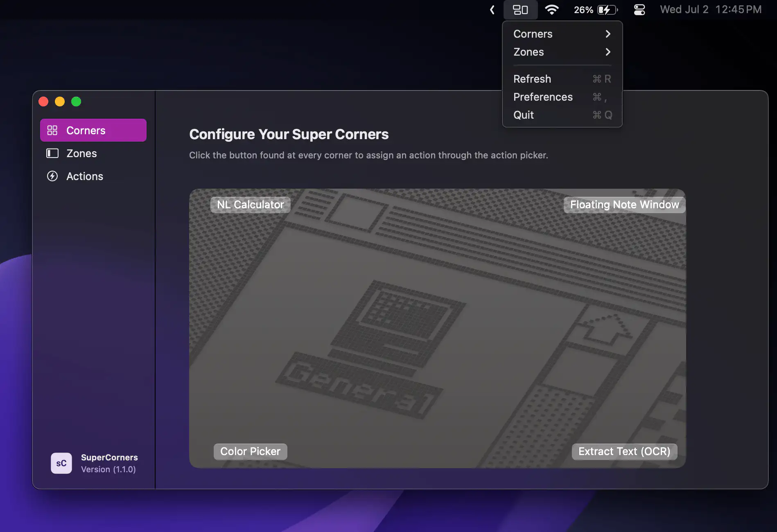Viewport: 777px width, 532px height.
Task: Open the Actions sidebar section
Action: click(93, 176)
